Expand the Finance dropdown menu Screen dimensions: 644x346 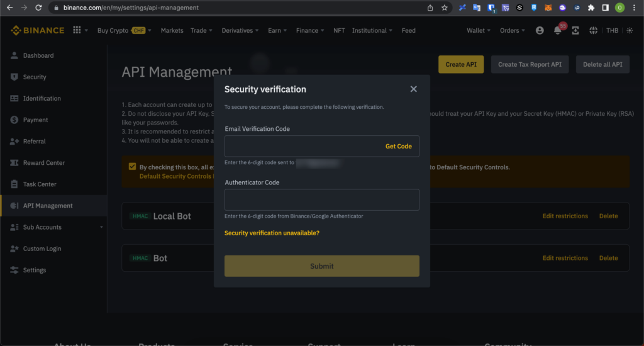tap(310, 30)
